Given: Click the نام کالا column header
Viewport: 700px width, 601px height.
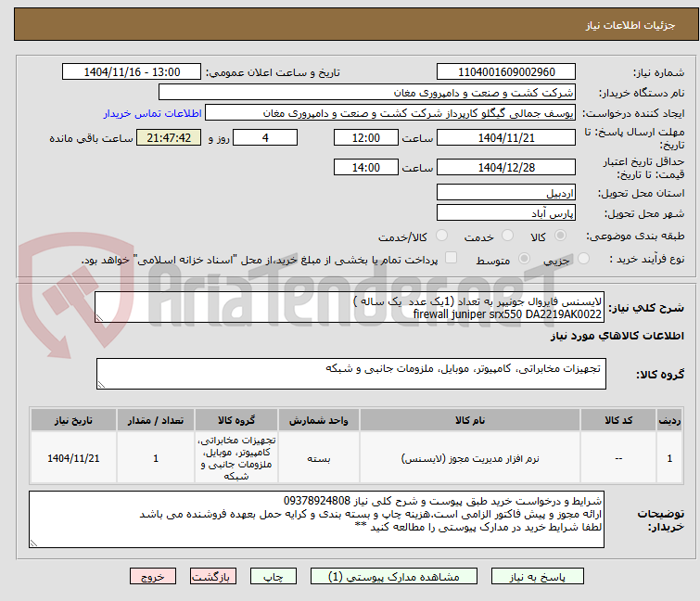Looking at the screenshot, I should [x=470, y=420].
